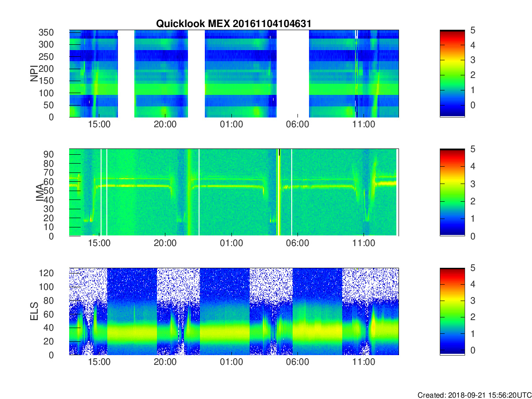532x399 pixels.
Task: Click the 1 label on ELS colorbar
Action: point(472,333)
